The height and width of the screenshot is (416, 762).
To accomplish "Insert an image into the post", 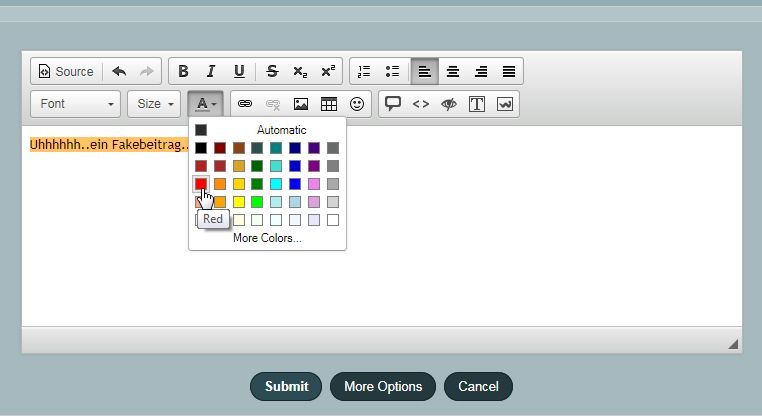I will [300, 103].
